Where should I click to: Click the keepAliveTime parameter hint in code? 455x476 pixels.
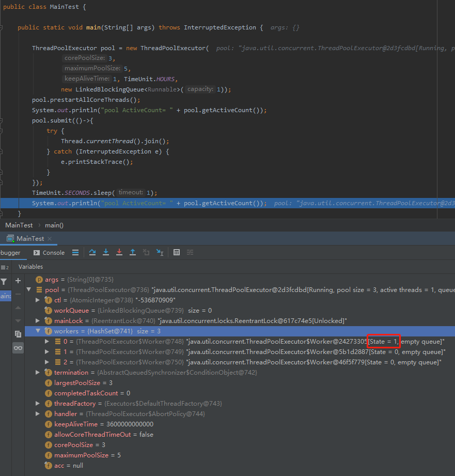[87, 79]
